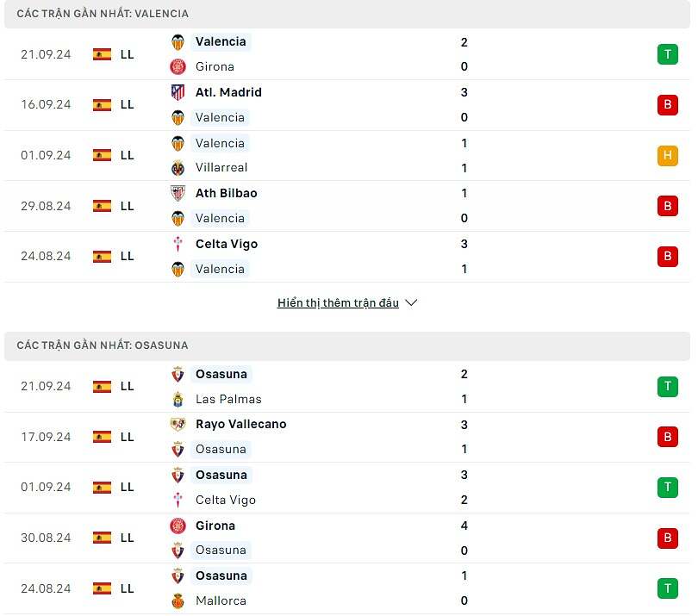
Task: Click green T badge for Valencia vs Girona
Action: (667, 54)
